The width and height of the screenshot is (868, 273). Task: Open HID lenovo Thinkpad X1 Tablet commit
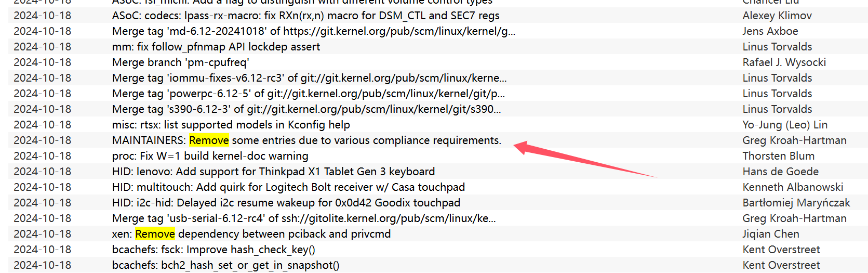[274, 172]
